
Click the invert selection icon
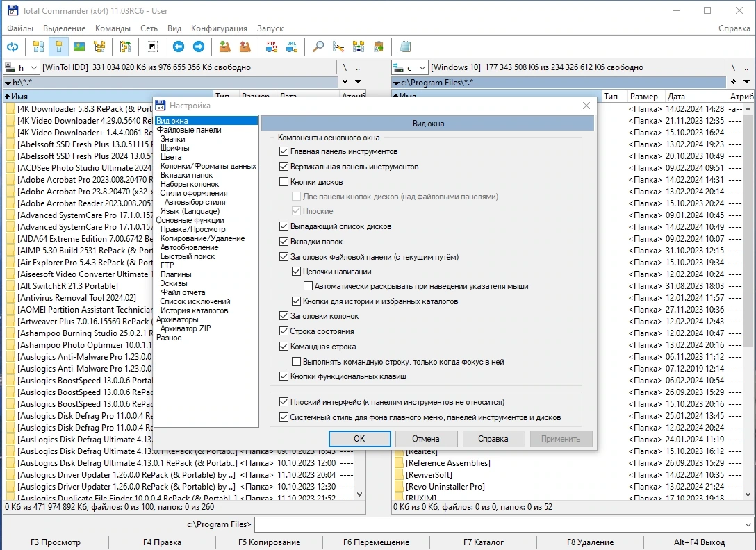(x=152, y=47)
